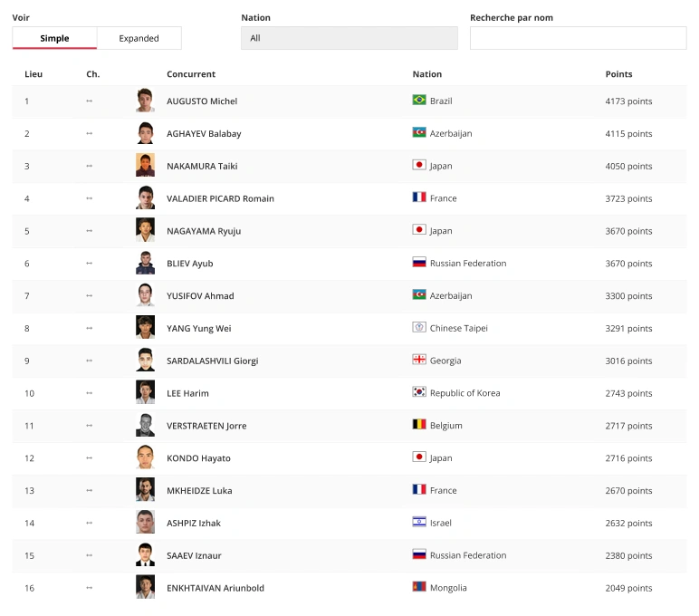699x616 pixels.
Task: Click YUSIFOV Ahmad's photo thumbnail
Action: 145,296
